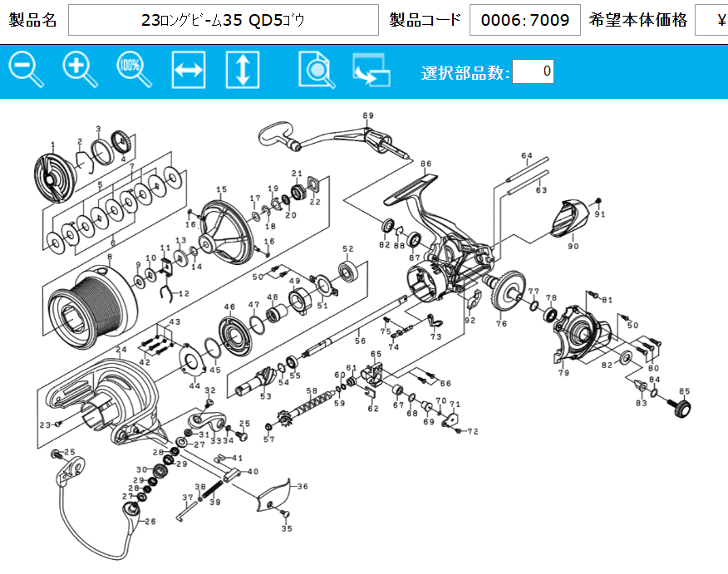
Task: Select part number 86 reel foot label
Action: (x=425, y=164)
